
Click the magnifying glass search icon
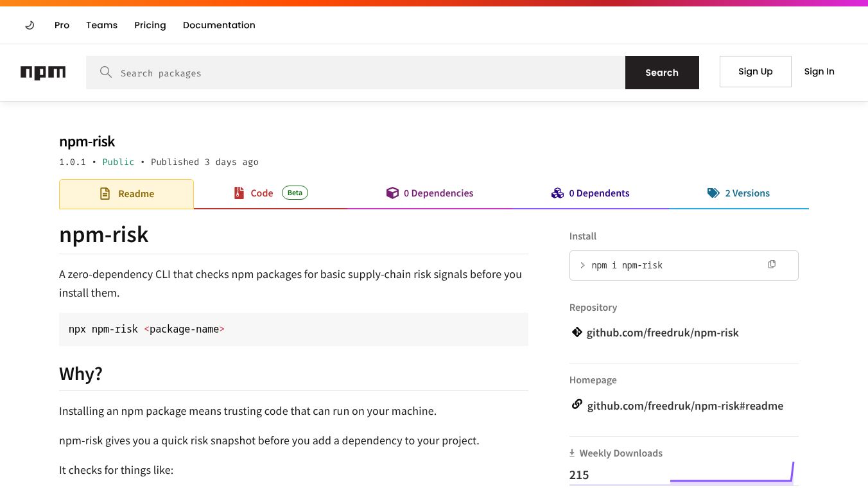106,72
